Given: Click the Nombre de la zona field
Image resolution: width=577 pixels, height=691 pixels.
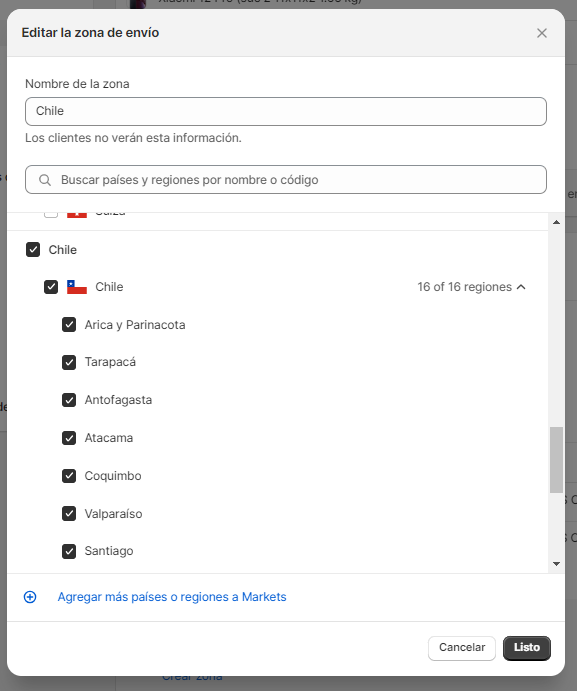Looking at the screenshot, I should click(x=286, y=111).
